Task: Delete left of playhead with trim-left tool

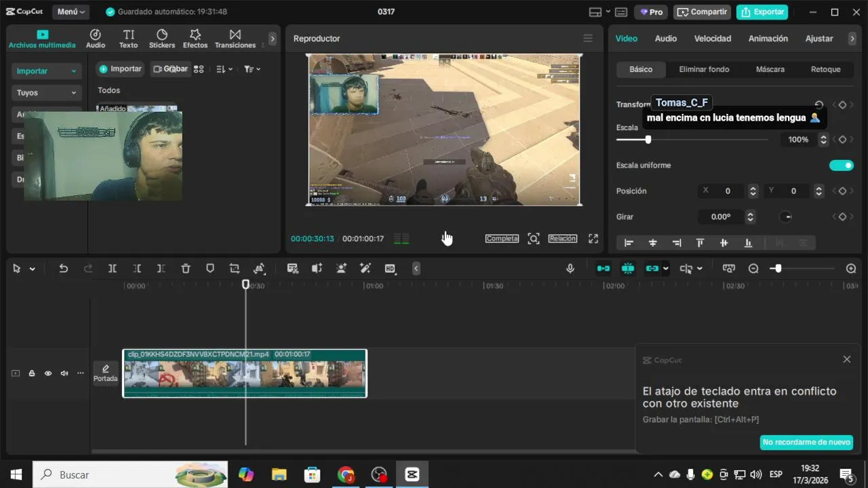Action: (137, 268)
